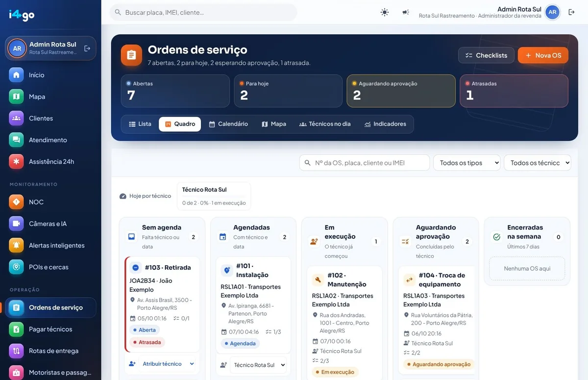Open OS card #104 · Troca de equipamento
The image size is (588, 380).
[x=436, y=320]
